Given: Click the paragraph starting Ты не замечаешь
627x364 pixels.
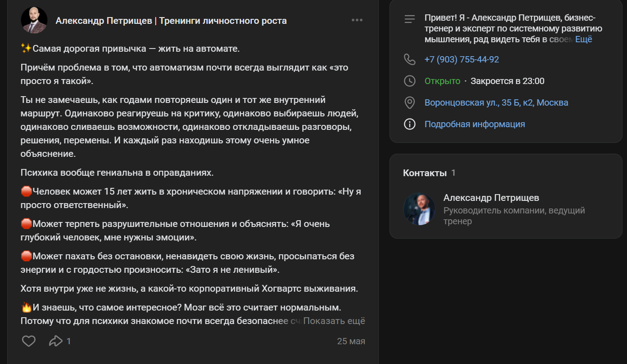Looking at the screenshot, I should [189, 127].
